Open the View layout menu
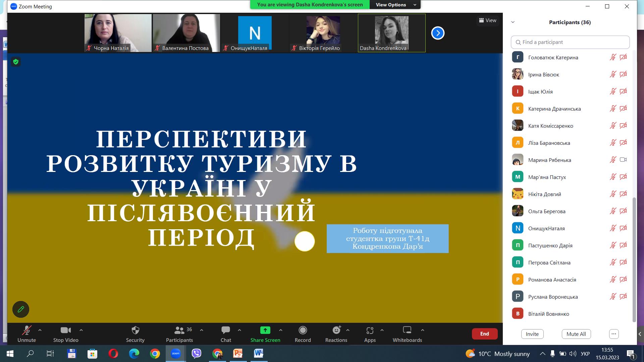This screenshot has width=644, height=362. click(488, 20)
